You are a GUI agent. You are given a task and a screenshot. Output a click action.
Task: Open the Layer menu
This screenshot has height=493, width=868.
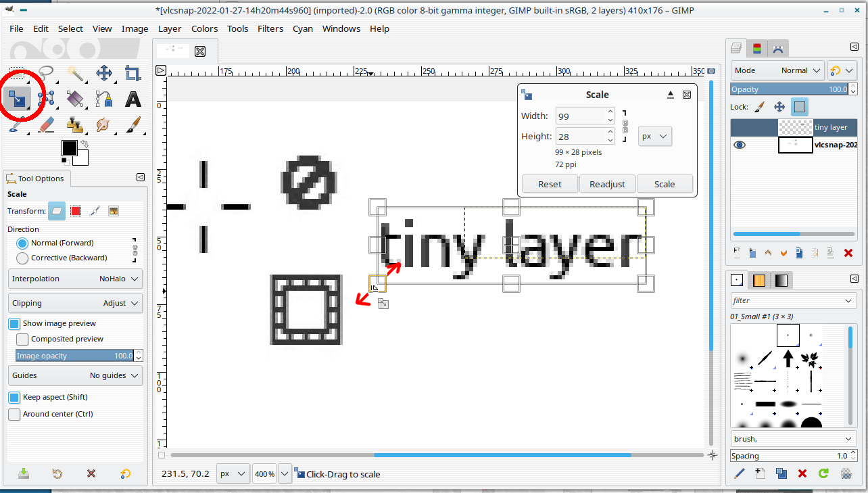[x=170, y=28]
